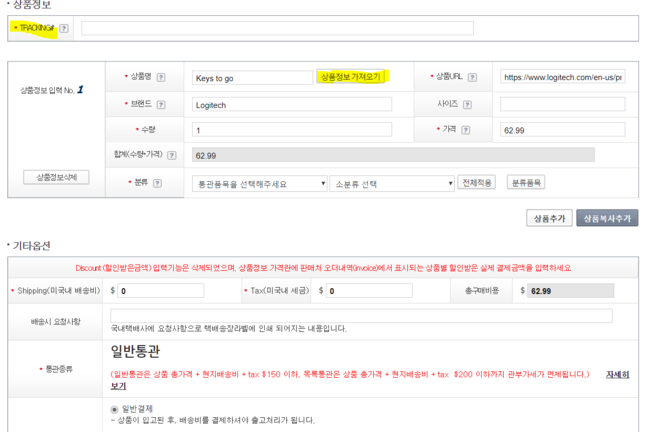The width and height of the screenshot is (650, 432).
Task: Click the 일반통관 heading text
Action: 135,352
